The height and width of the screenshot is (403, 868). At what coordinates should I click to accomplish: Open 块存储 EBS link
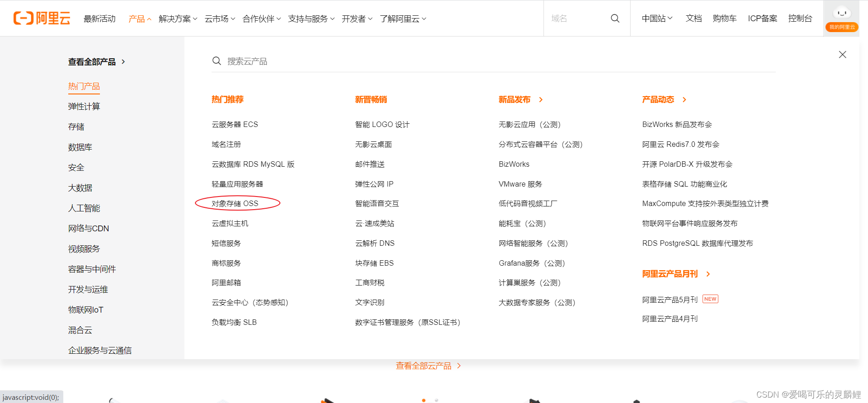374,263
